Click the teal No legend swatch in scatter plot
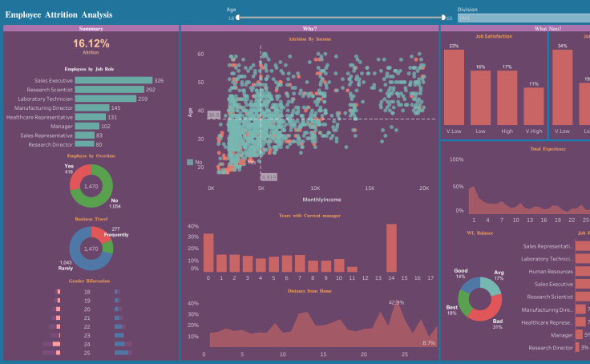 coord(190,162)
